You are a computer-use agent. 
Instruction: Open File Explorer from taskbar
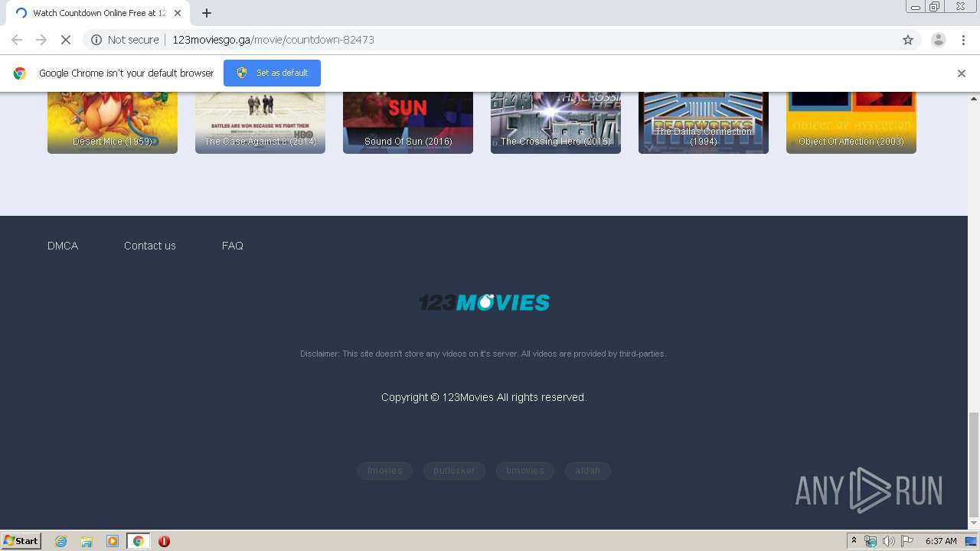click(x=87, y=541)
